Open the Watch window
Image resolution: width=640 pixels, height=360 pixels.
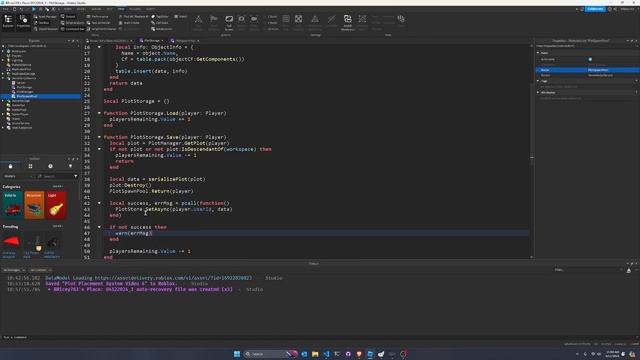180,17
